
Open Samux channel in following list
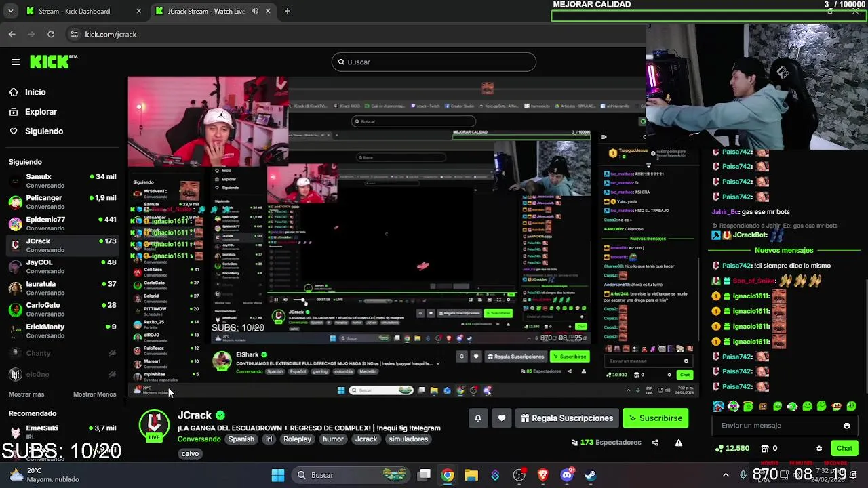point(62,180)
